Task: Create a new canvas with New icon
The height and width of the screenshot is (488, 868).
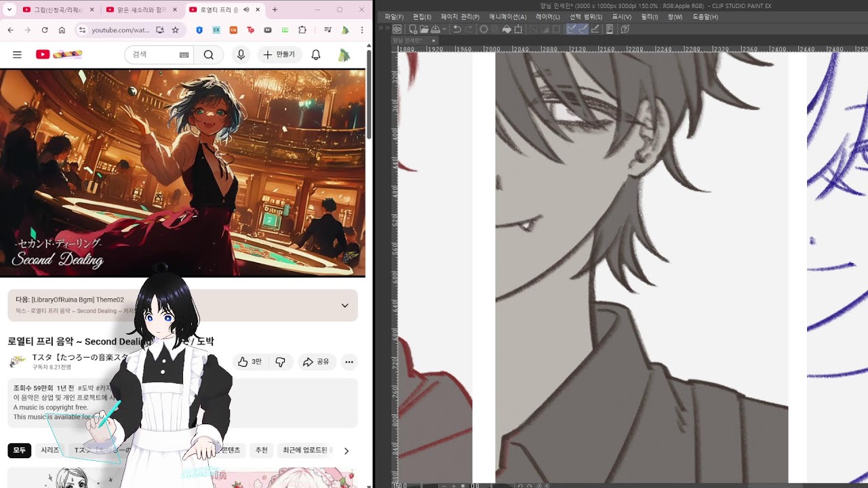Action: pos(412,29)
